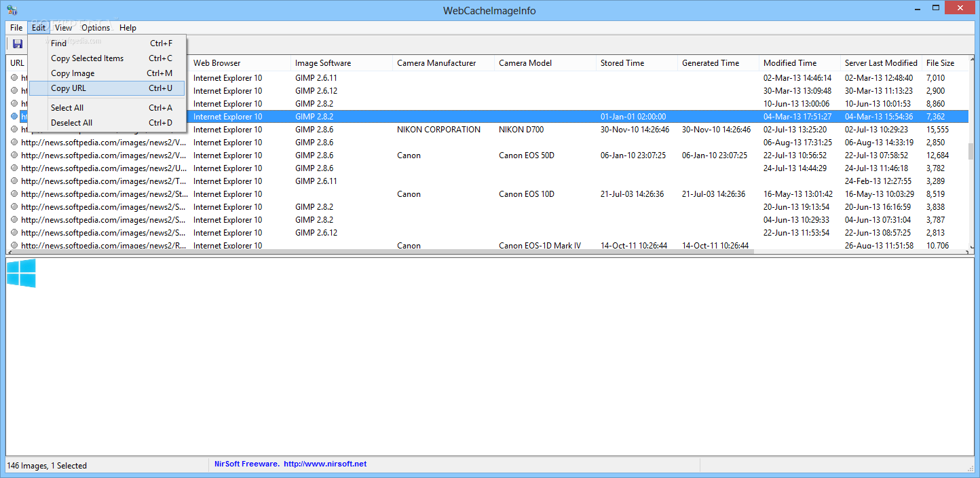Screen dimensions: 980x478
Task: Sort by the Generated Time column header
Action: [718, 63]
